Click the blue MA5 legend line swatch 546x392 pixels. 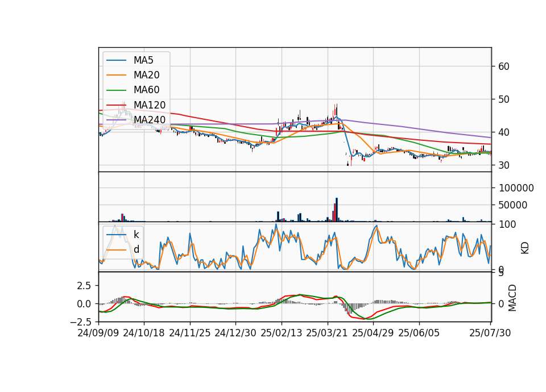[x=116, y=60]
